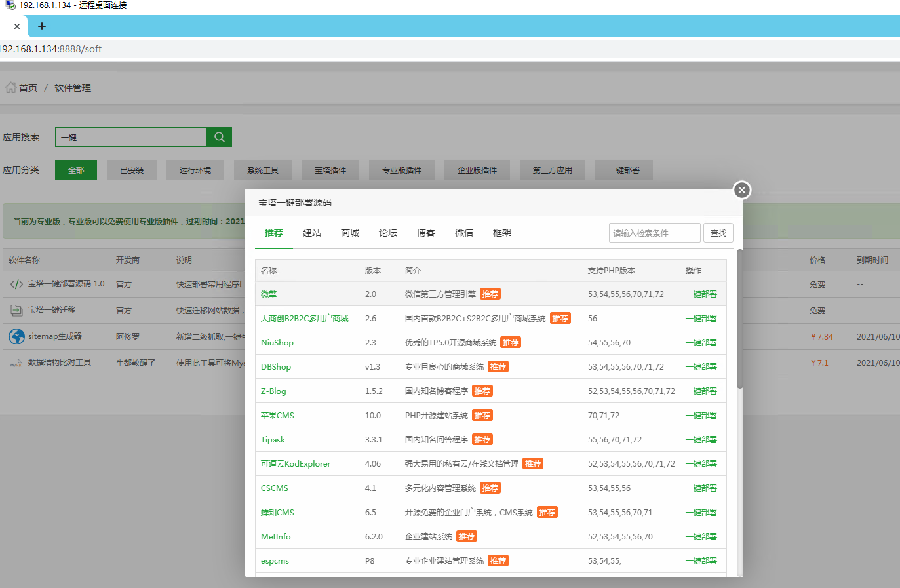This screenshot has width=900, height=588.
Task: Click 一键部署 for 蝉知CMS
Action: 701,513
